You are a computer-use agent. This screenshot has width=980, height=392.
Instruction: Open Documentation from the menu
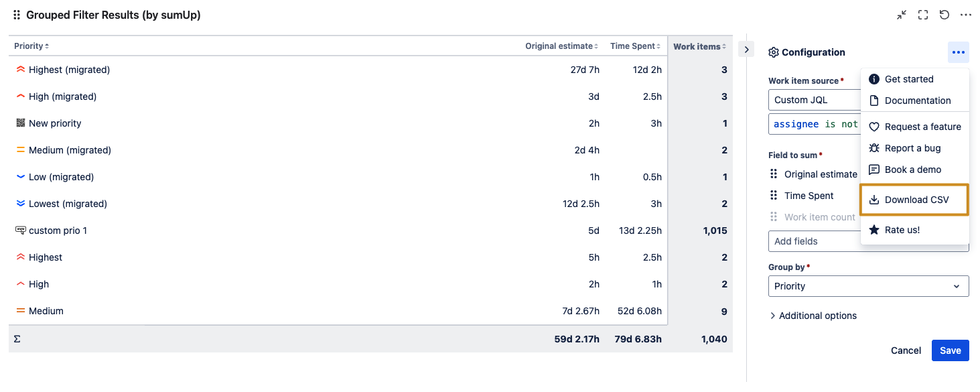tap(917, 101)
